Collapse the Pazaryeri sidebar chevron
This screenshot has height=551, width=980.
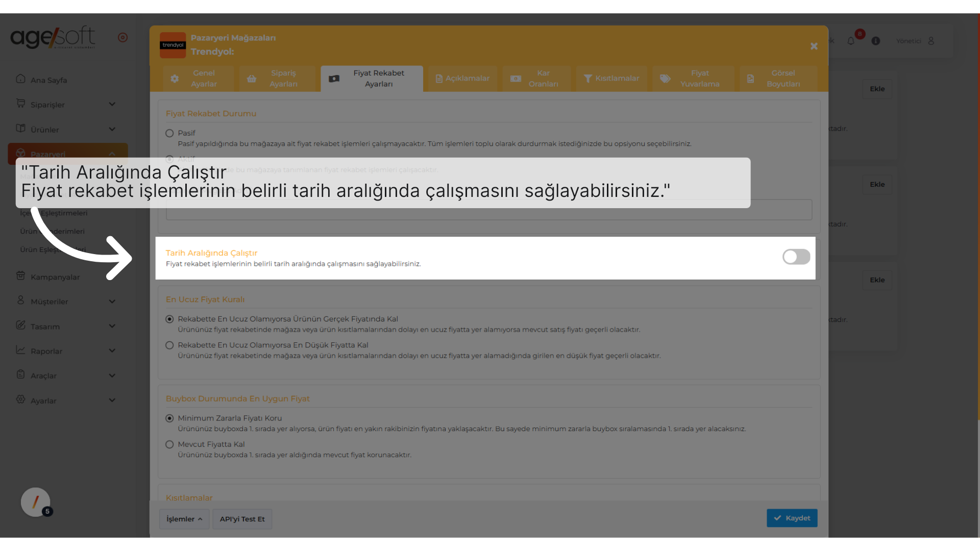112,154
